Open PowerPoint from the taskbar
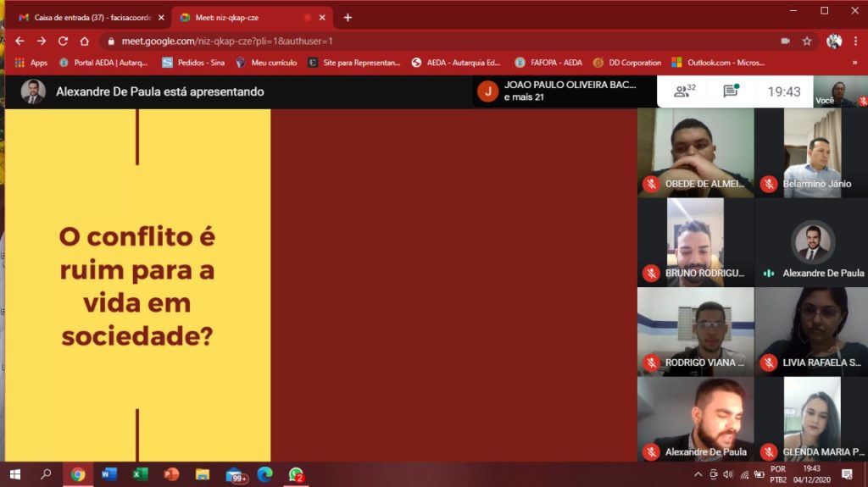Image resolution: width=868 pixels, height=487 pixels. (171, 474)
